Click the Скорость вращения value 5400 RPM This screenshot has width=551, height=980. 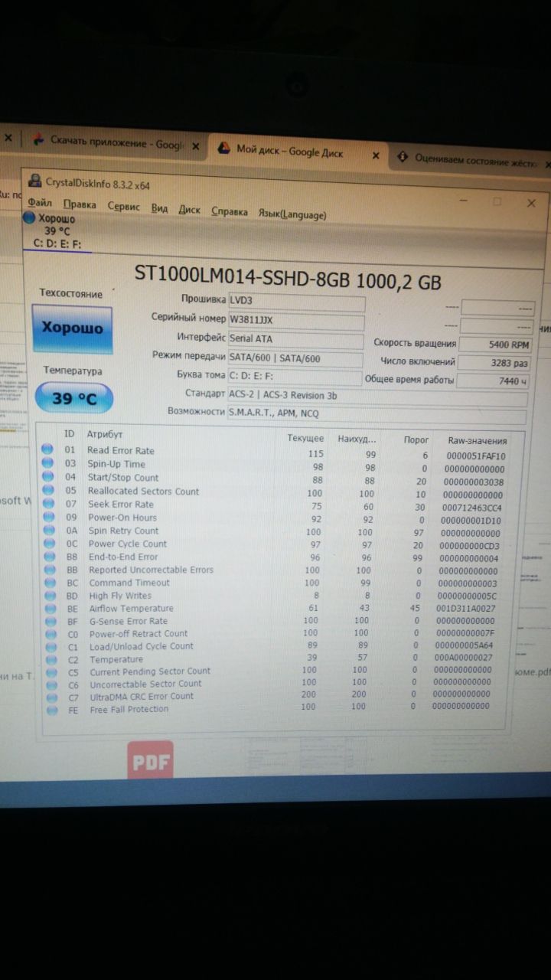pyautogui.click(x=497, y=345)
